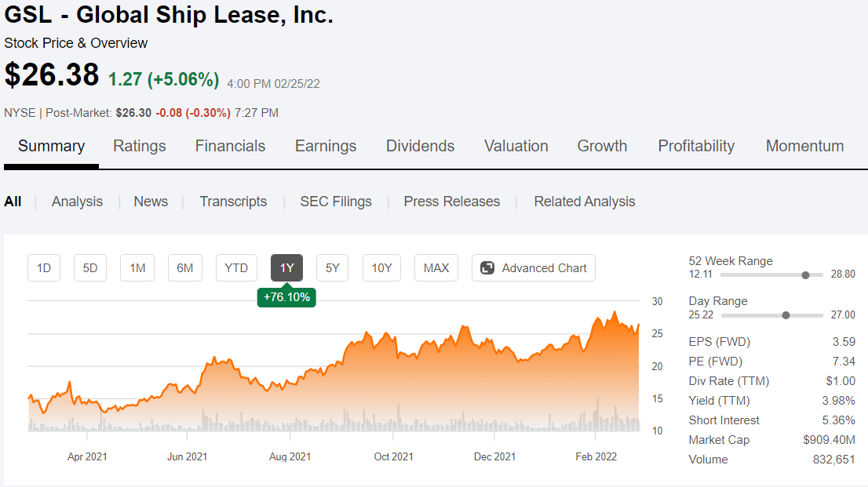The width and height of the screenshot is (868, 487).
Task: Switch chart to 1M range
Action: coord(137,268)
